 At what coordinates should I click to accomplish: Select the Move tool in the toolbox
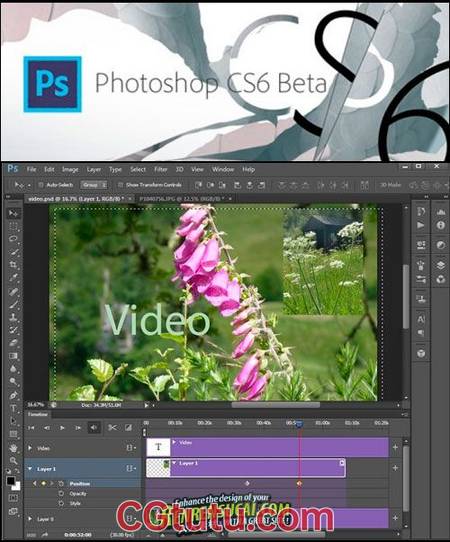tap(13, 213)
